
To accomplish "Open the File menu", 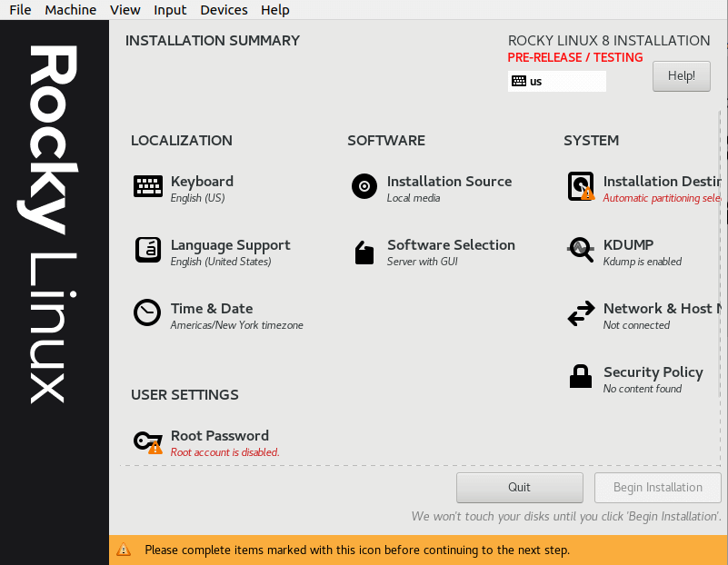I will (x=20, y=10).
